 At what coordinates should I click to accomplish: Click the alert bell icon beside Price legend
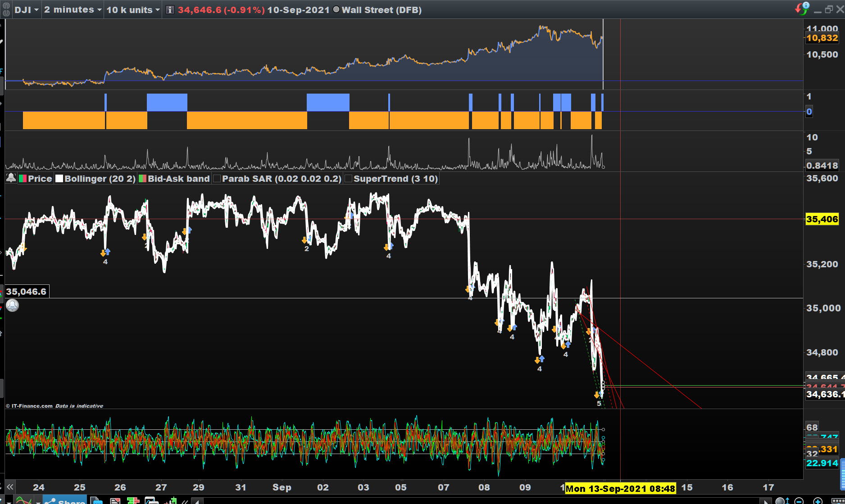pos(11,178)
